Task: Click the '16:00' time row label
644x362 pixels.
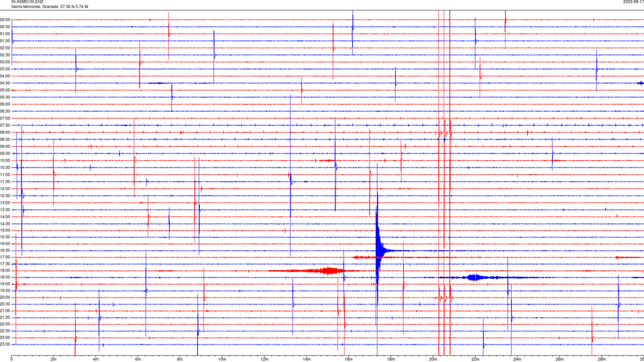Action: [x=5, y=244]
